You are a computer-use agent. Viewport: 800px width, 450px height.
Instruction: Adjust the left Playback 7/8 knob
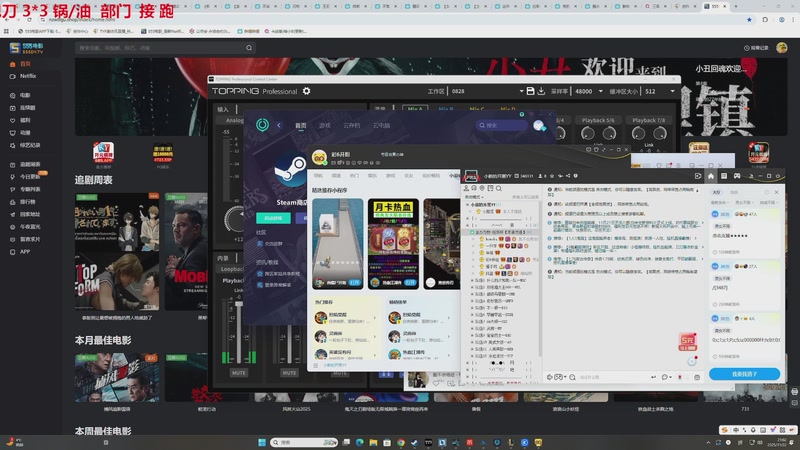pos(638,134)
